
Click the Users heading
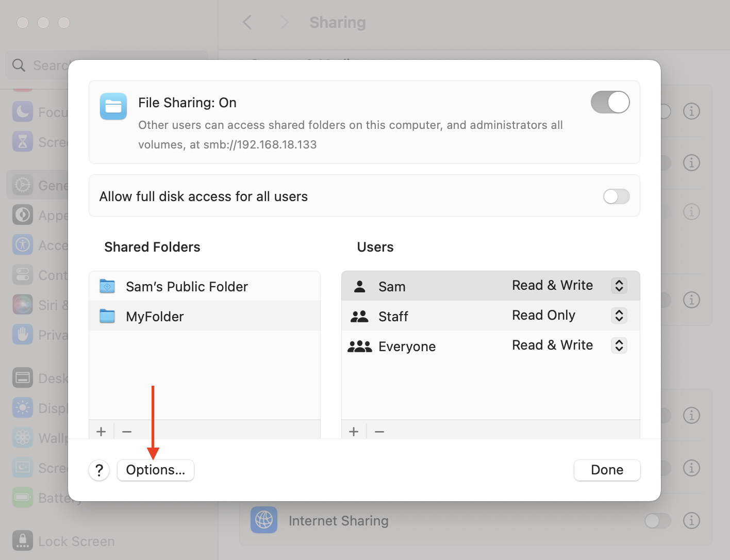[375, 247]
